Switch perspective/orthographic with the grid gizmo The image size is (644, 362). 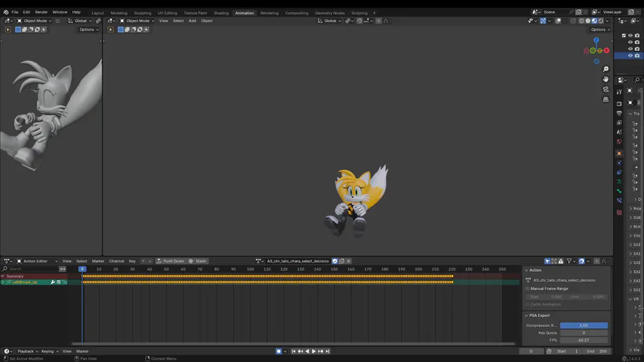pyautogui.click(x=605, y=99)
